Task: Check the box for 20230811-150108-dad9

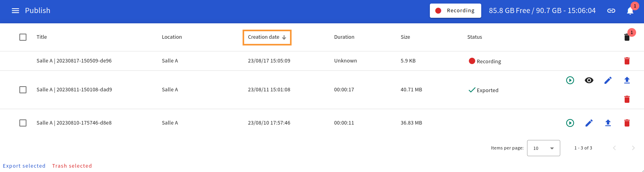Action: pos(23,90)
